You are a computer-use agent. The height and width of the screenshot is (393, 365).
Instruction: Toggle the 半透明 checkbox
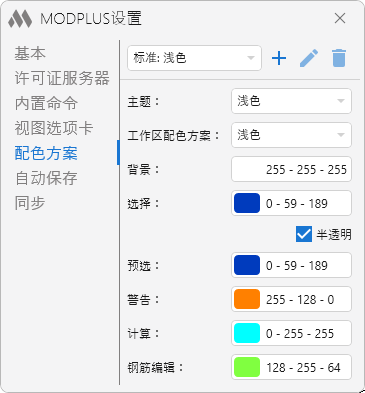[x=304, y=234]
